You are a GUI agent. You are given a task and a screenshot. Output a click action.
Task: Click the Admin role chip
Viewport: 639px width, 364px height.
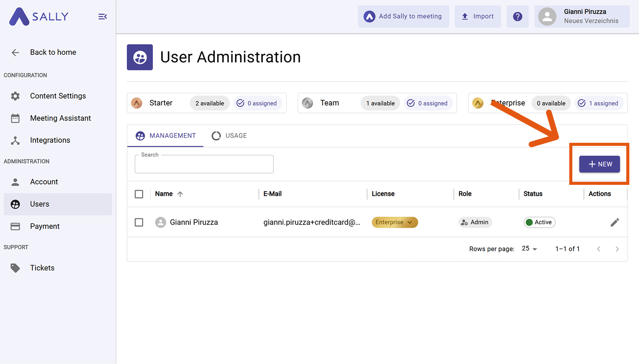[x=475, y=223]
